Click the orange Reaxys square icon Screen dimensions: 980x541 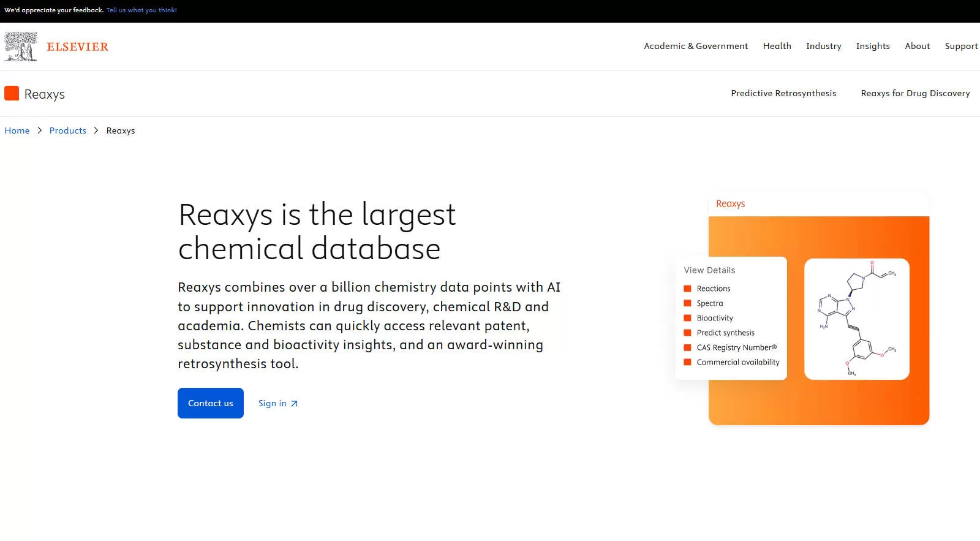(x=12, y=93)
